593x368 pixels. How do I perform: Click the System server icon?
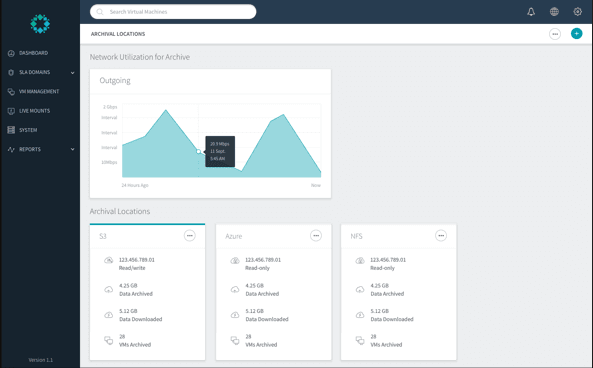11,130
